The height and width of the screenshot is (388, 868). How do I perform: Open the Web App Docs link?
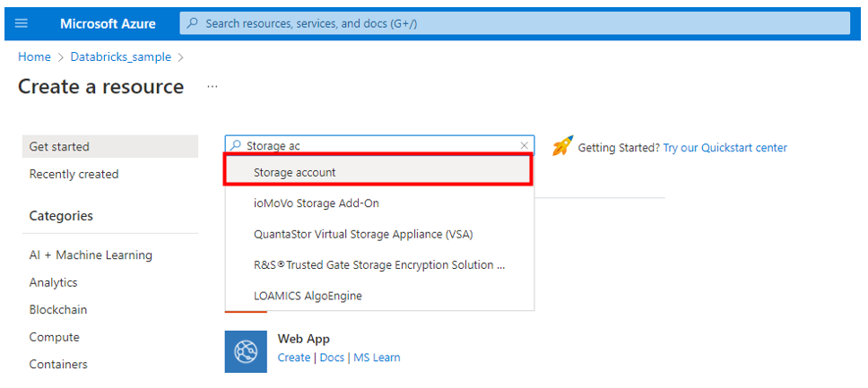click(332, 358)
